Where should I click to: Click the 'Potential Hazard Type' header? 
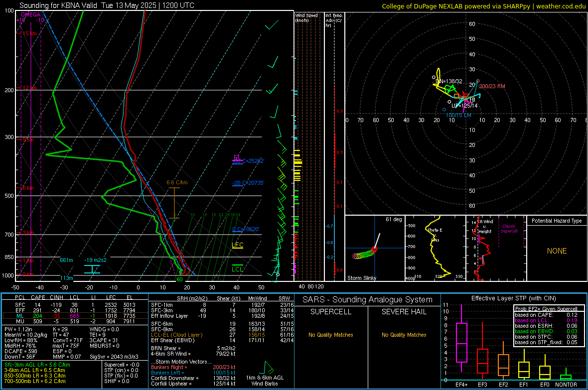pyautogui.click(x=557, y=221)
